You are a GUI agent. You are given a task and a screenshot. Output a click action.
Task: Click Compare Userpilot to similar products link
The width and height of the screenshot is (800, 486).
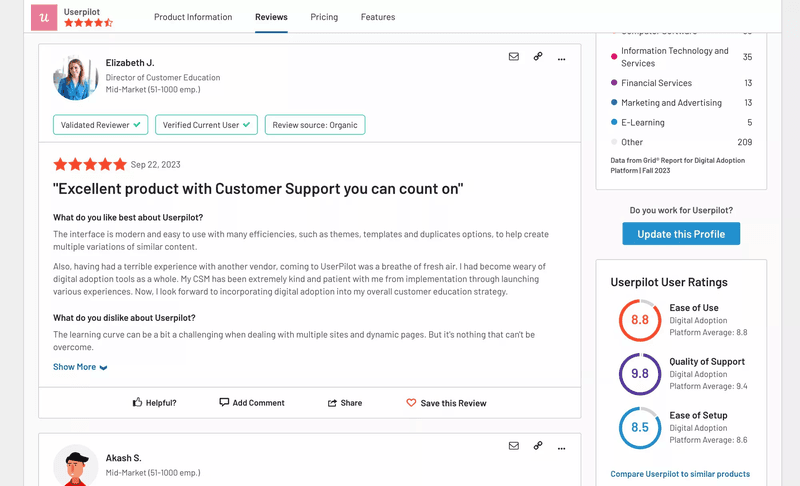pyautogui.click(x=680, y=474)
